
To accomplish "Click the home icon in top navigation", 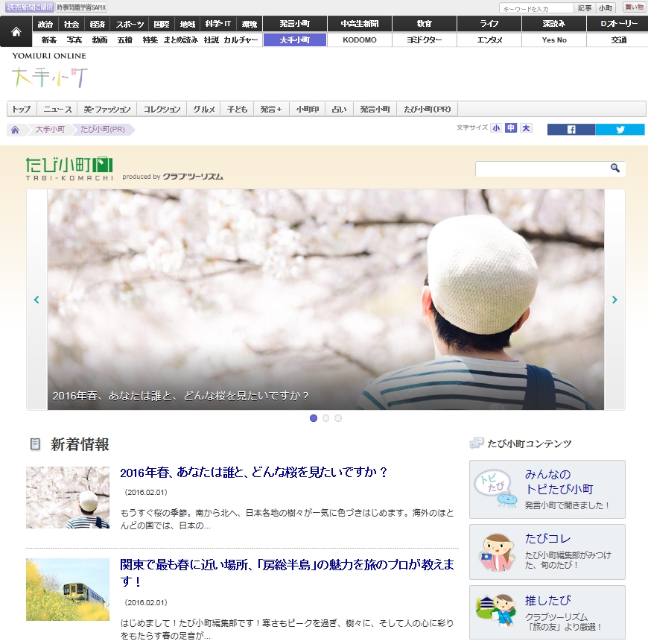I will tap(16, 31).
